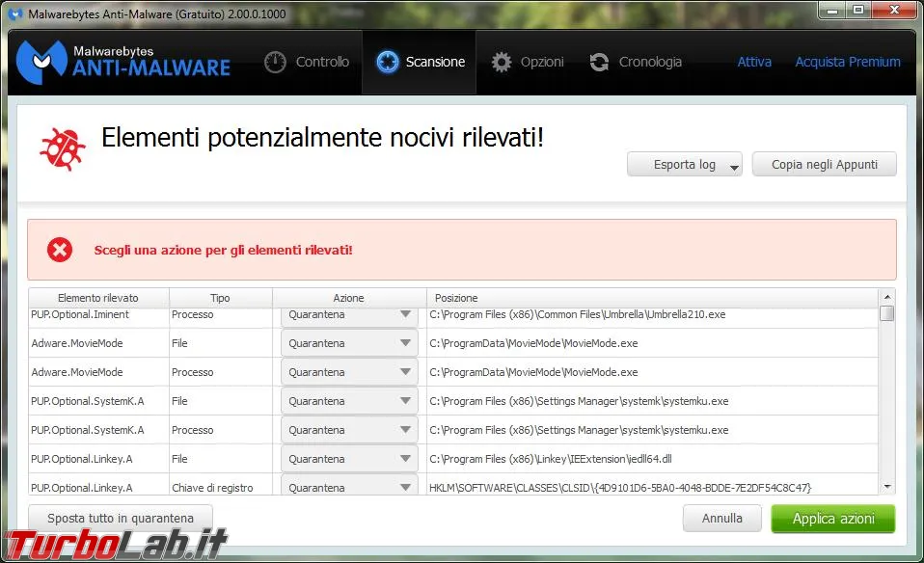Open action dropdown for MovieMode File row

[349, 343]
